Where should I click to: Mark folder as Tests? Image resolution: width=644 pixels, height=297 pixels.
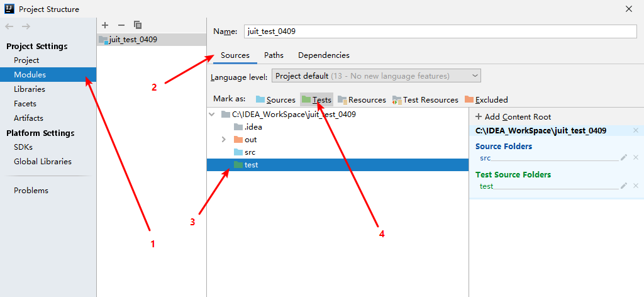[316, 99]
